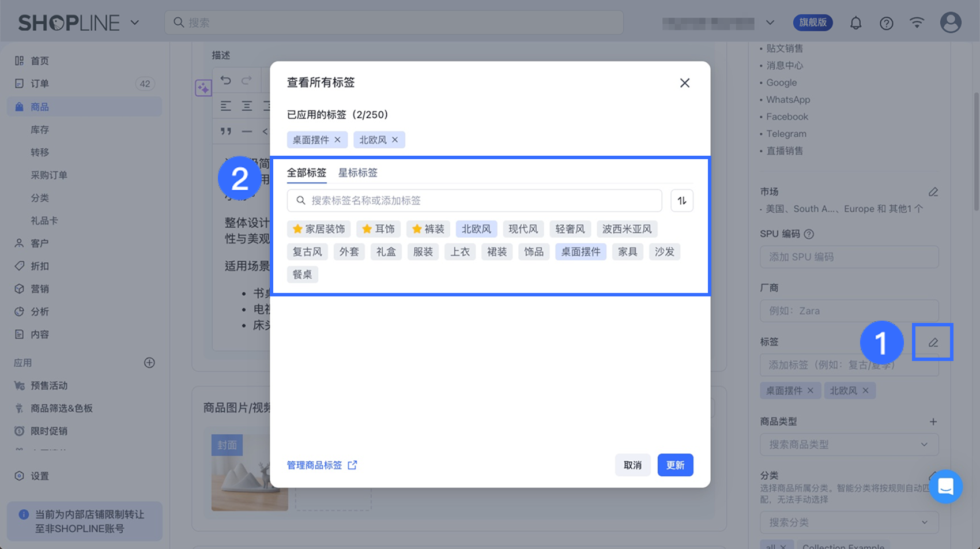Open the SPU 编码 help tooltip icon
The height and width of the screenshot is (549, 980).
pos(809,234)
